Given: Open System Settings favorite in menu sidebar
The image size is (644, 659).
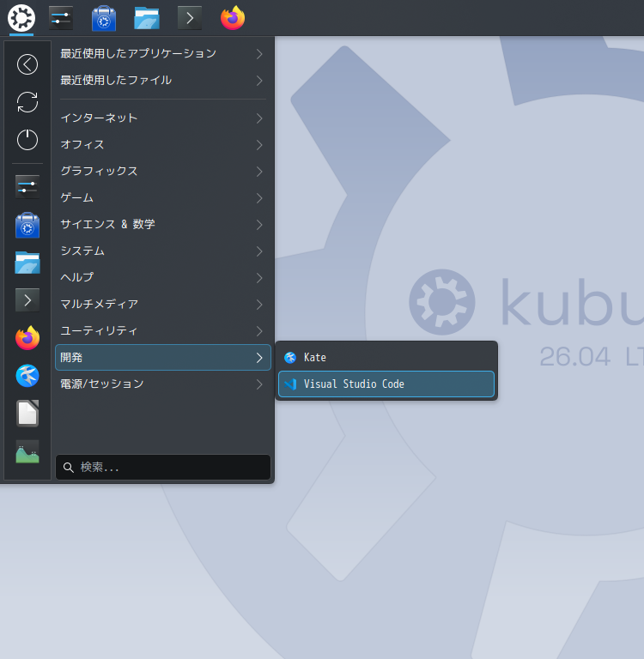Looking at the screenshot, I should pos(27,186).
